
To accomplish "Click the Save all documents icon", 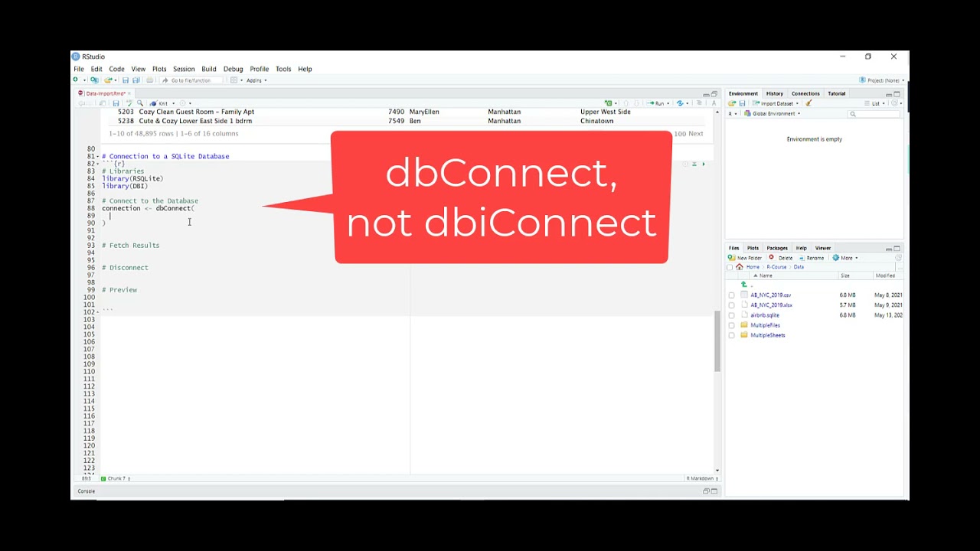I will pyautogui.click(x=136, y=80).
